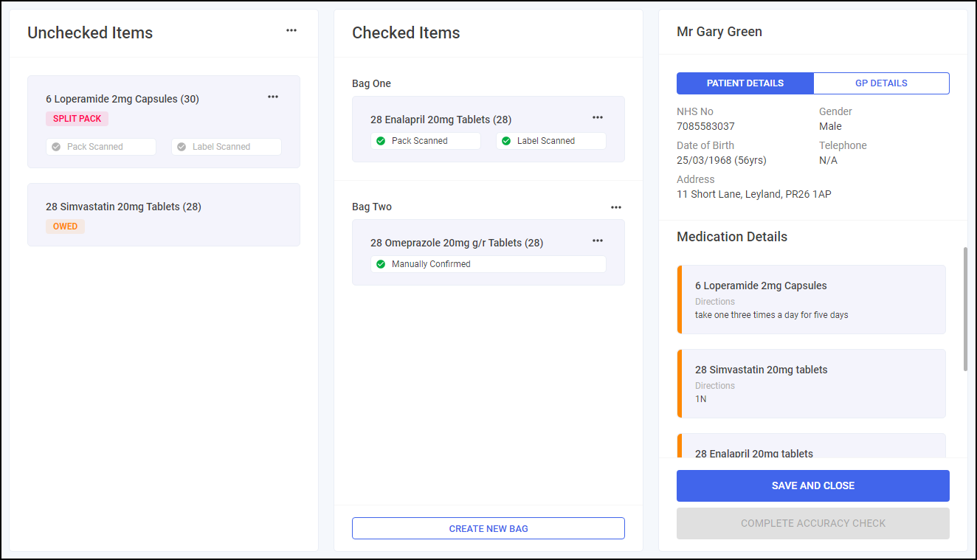Open options for Omeprazole 20mg g/r Tablets
The image size is (977, 560).
(x=598, y=241)
